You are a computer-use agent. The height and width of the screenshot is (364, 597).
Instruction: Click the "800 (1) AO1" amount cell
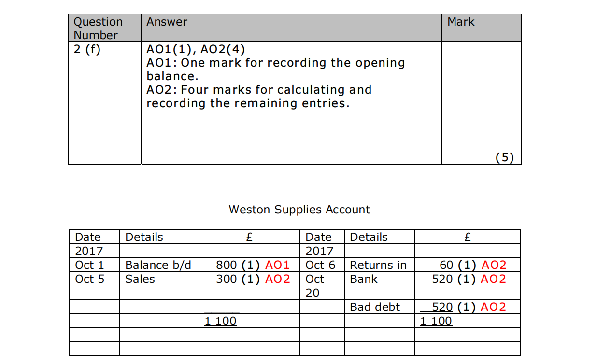coord(253,265)
